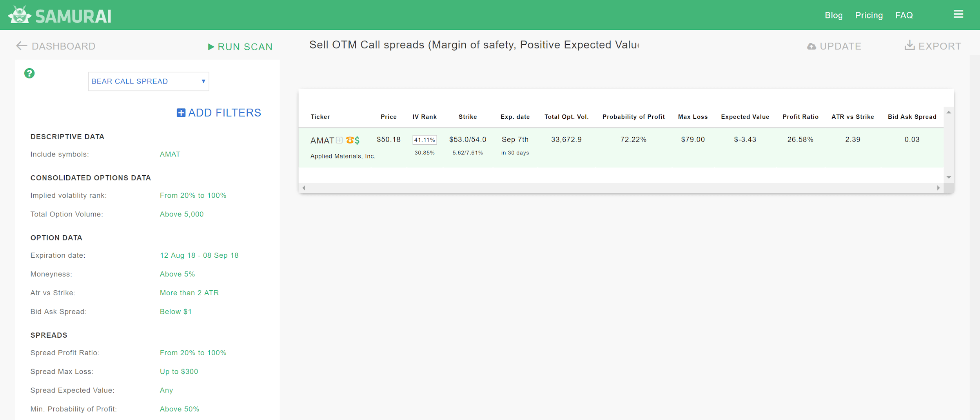Click the Update cloud icon
This screenshot has width=980, height=420.
(x=811, y=46)
